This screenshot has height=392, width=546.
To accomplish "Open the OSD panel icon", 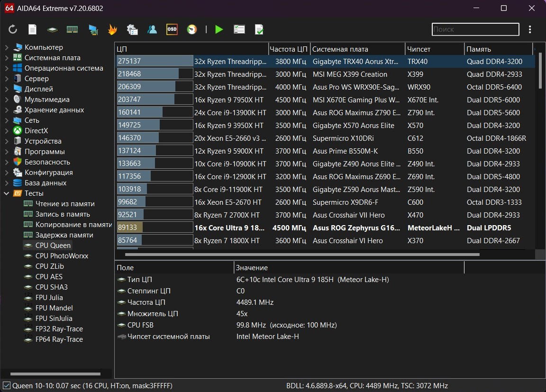I will point(172,29).
